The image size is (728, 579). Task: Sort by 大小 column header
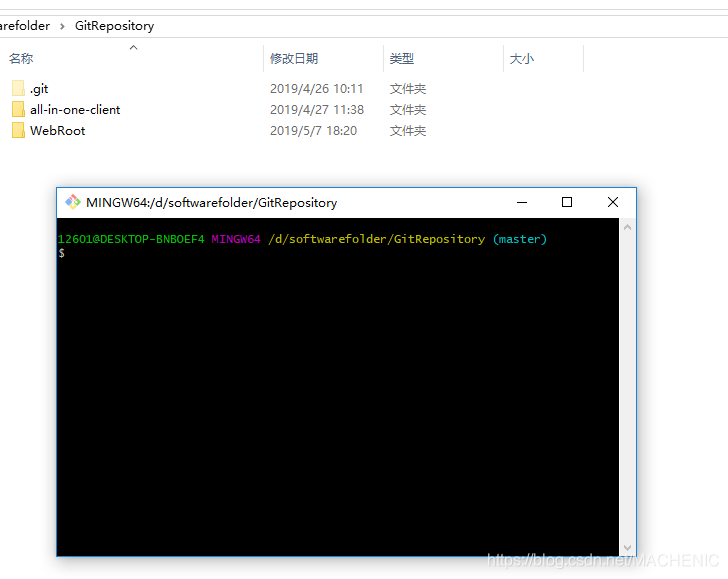coord(522,59)
